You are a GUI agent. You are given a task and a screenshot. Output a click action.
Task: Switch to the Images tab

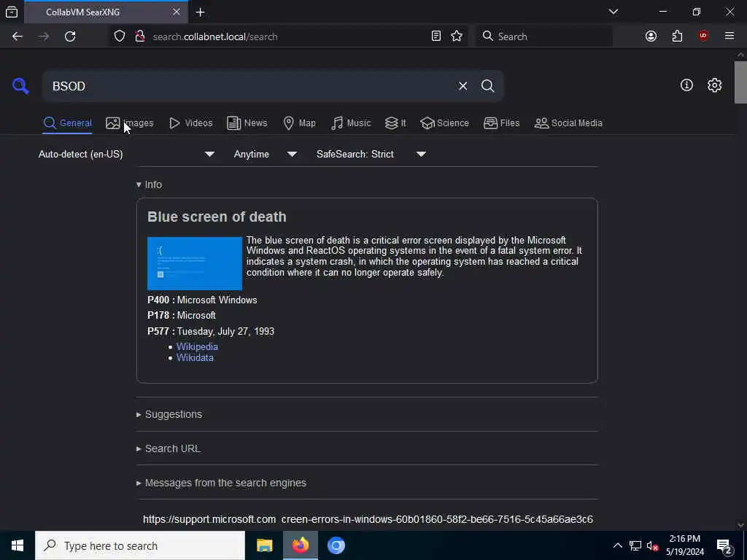point(130,123)
